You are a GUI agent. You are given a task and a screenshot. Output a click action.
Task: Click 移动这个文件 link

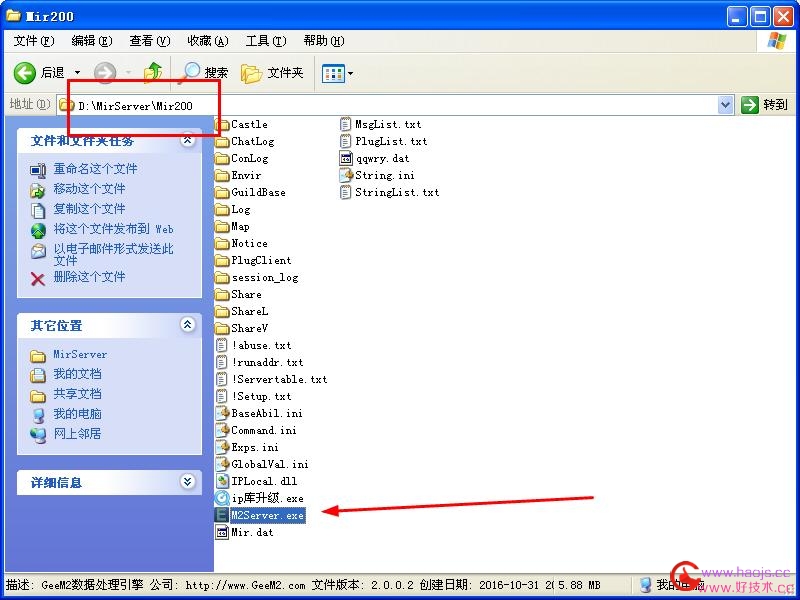pyautogui.click(x=89, y=189)
